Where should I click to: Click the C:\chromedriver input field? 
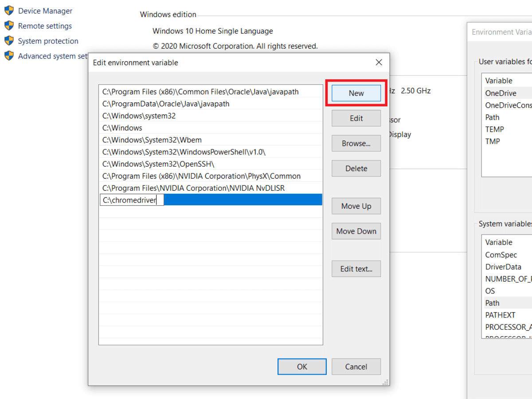point(131,199)
